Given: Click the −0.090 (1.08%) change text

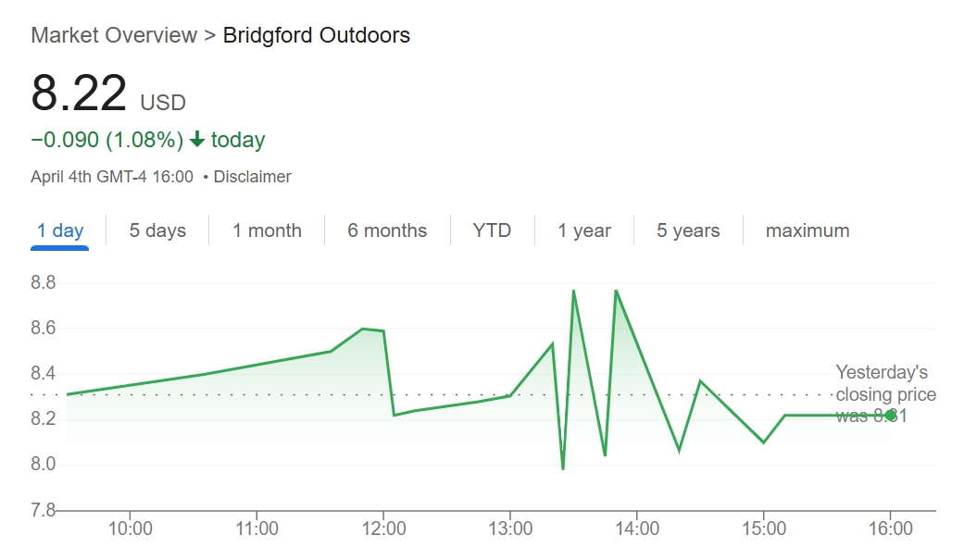Looking at the screenshot, I should [x=107, y=140].
